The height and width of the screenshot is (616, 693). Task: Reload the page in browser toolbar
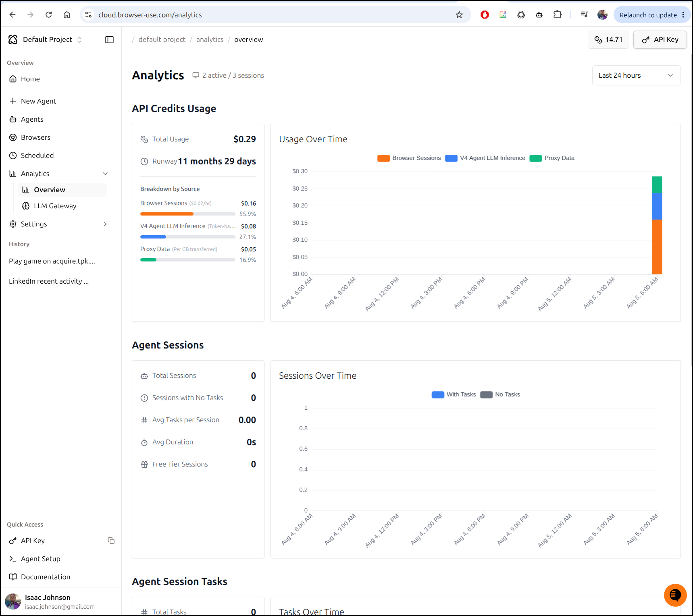49,15
